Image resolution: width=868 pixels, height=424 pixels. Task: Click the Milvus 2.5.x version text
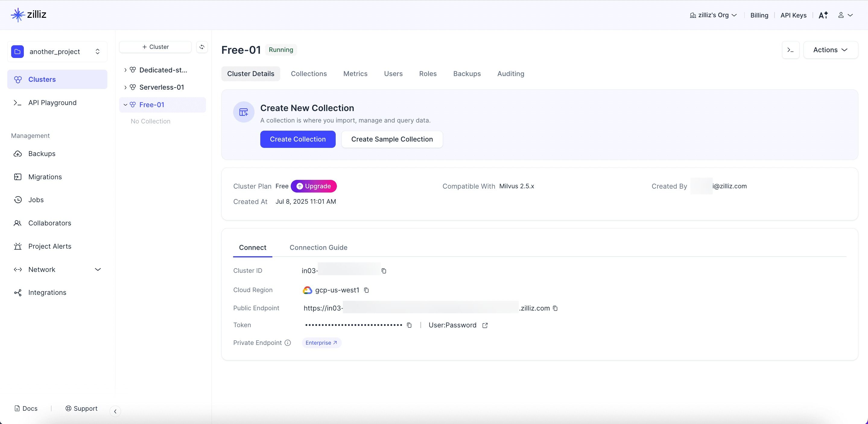[x=517, y=186]
